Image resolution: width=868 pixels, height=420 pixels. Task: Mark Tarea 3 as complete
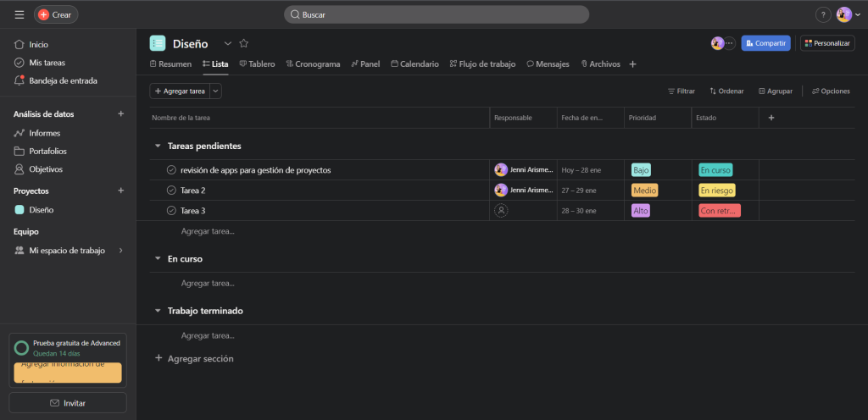tap(171, 211)
